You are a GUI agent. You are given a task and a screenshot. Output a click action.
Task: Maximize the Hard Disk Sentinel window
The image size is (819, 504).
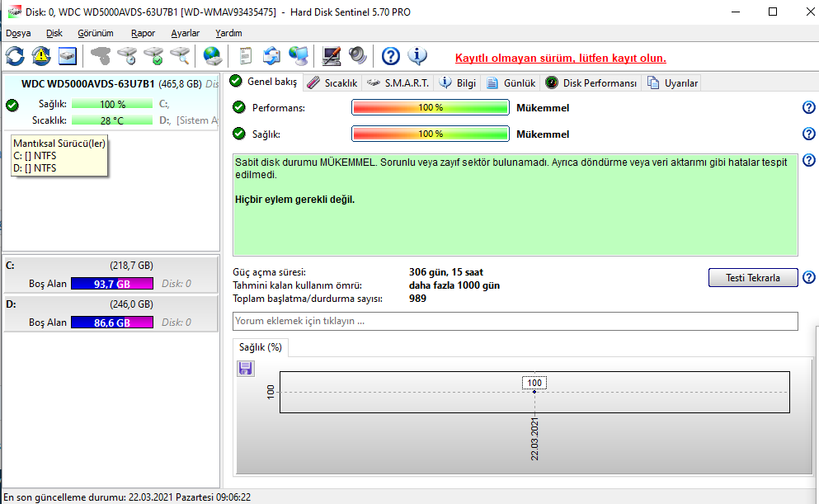[x=773, y=12]
